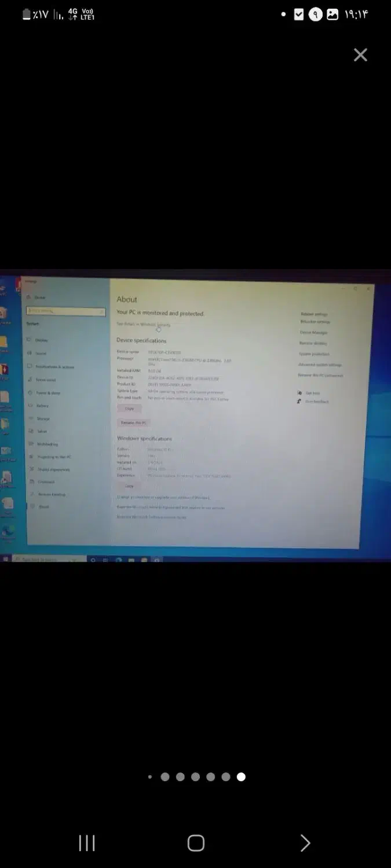Open Power & sleep settings

(x=45, y=393)
